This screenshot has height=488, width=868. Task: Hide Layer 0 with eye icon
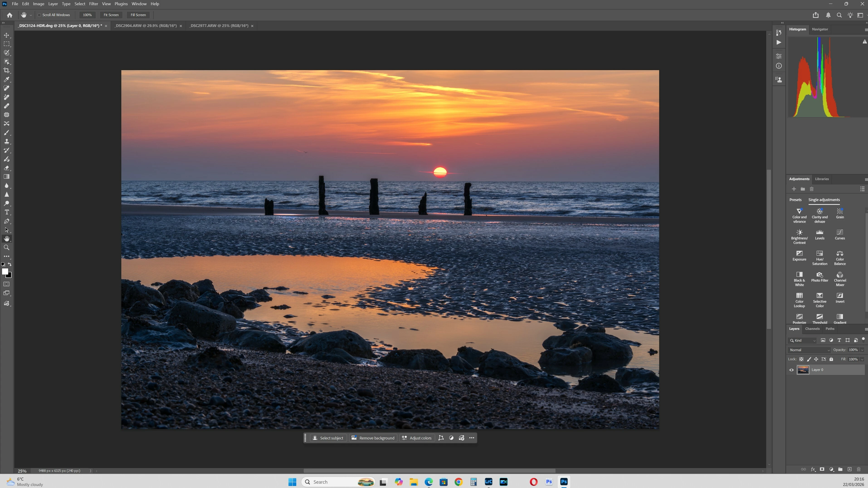coord(792,370)
